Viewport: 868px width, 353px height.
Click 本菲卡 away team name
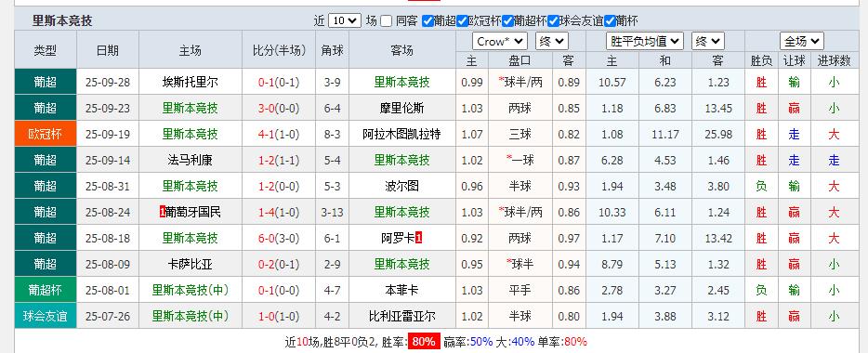401,291
